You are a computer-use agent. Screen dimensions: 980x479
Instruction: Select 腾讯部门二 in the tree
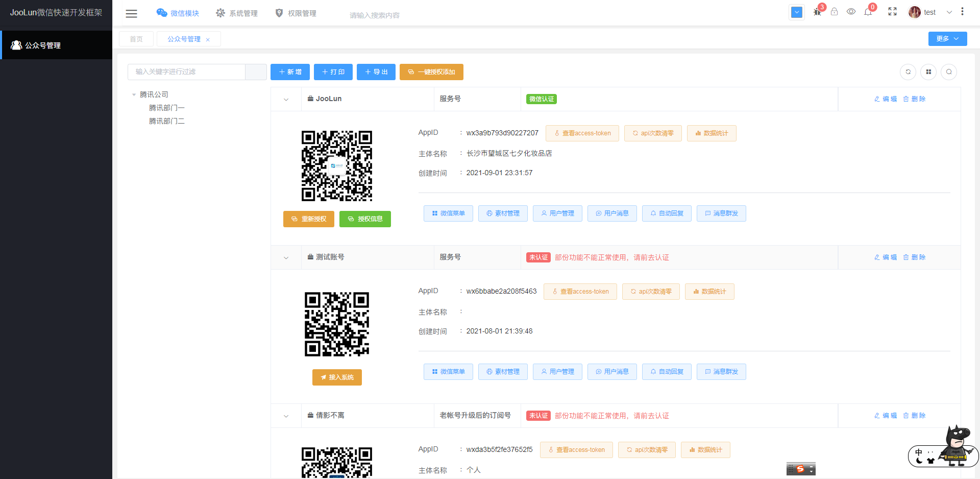[x=167, y=121]
